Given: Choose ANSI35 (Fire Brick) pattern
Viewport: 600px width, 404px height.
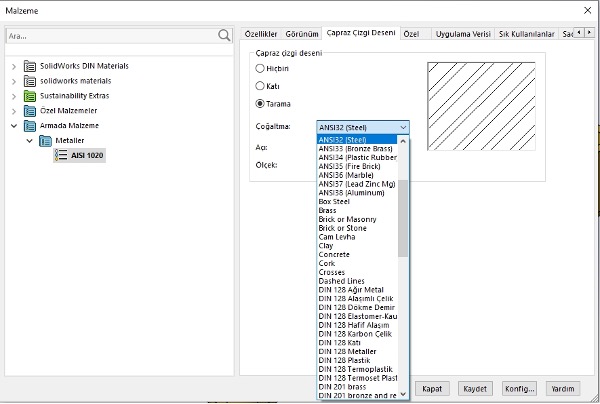Looking at the screenshot, I should pyautogui.click(x=357, y=166).
